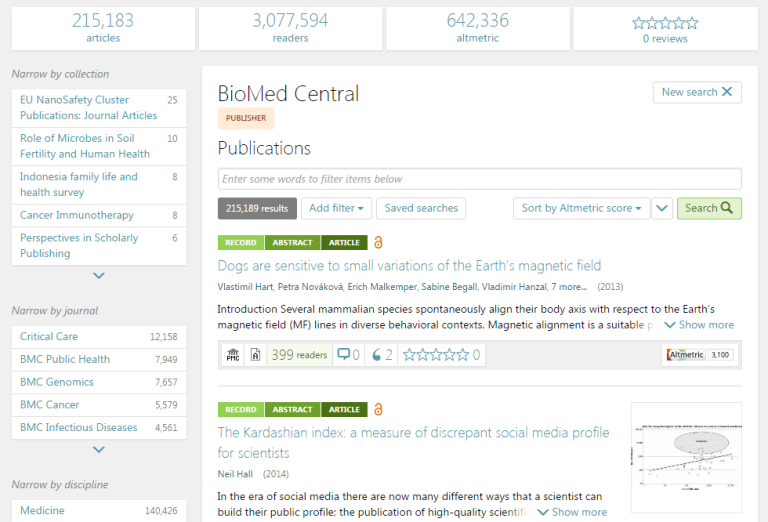The image size is (768, 522).
Task: Open Kardashian article figure thumbnail
Action: [686, 457]
